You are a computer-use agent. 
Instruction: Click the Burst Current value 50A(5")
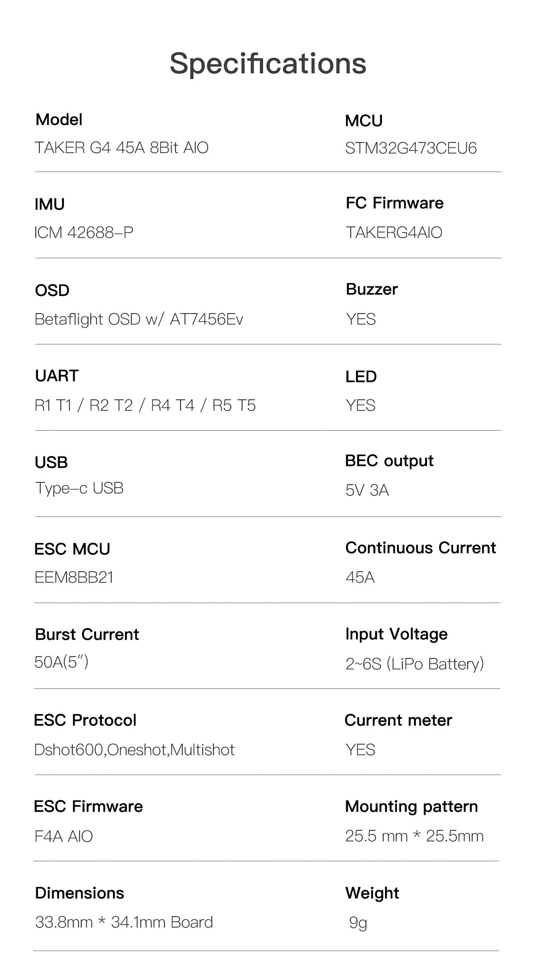tap(61, 662)
